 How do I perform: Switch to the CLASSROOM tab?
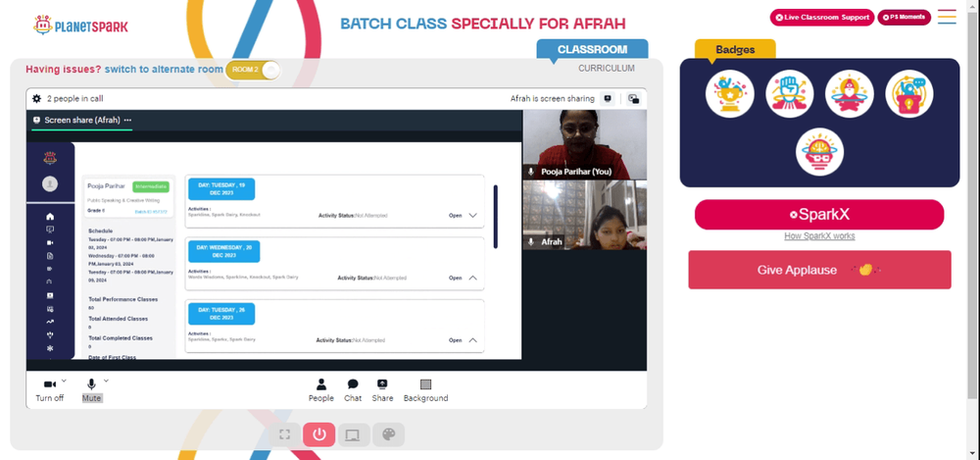(592, 49)
